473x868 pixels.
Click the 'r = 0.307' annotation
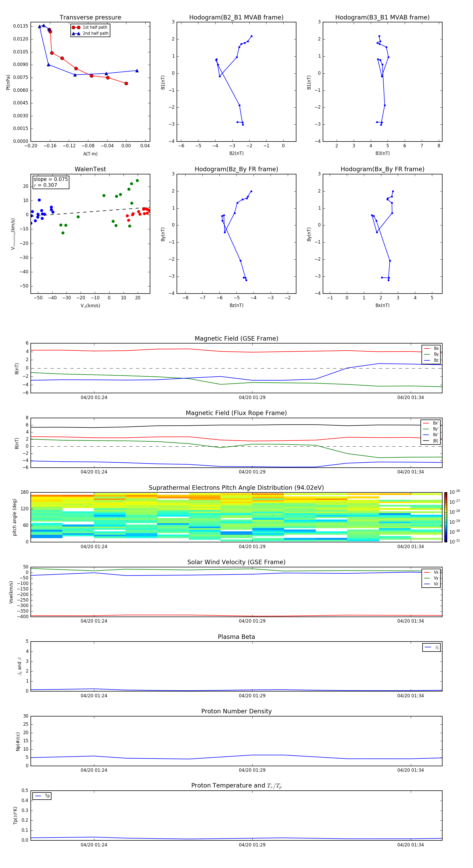coord(45,185)
